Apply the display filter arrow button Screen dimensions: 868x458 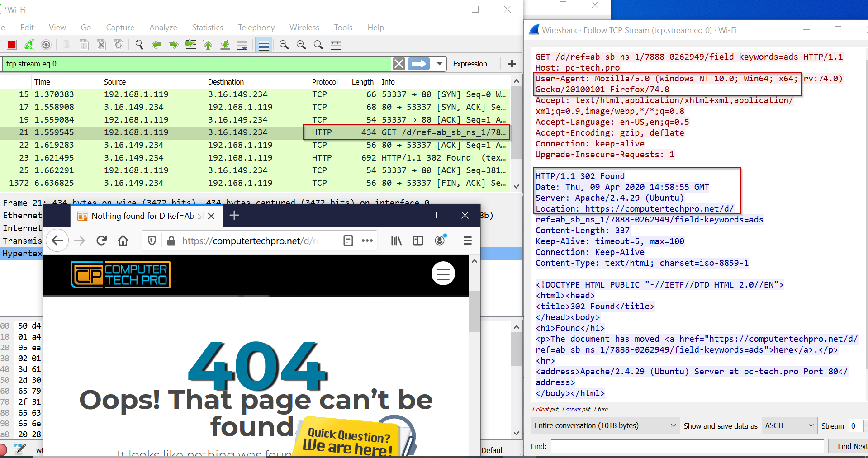coord(419,64)
